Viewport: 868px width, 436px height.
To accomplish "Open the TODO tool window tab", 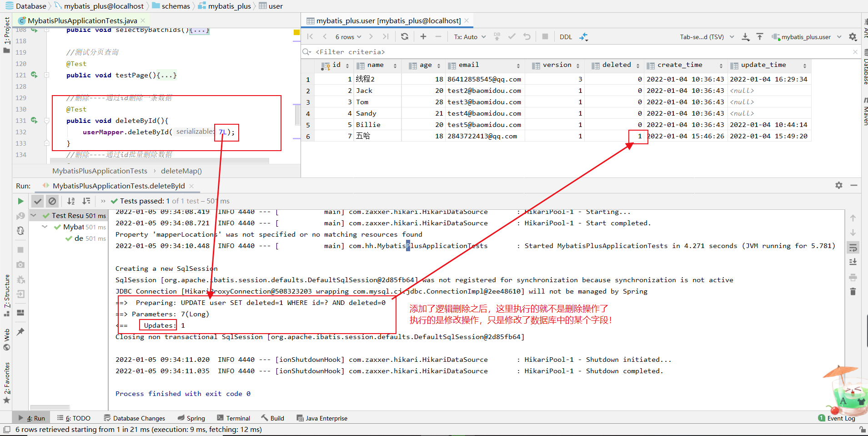I will pyautogui.click(x=74, y=418).
